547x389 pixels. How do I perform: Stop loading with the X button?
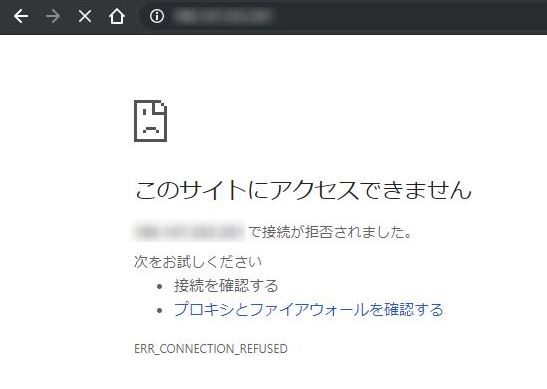85,16
